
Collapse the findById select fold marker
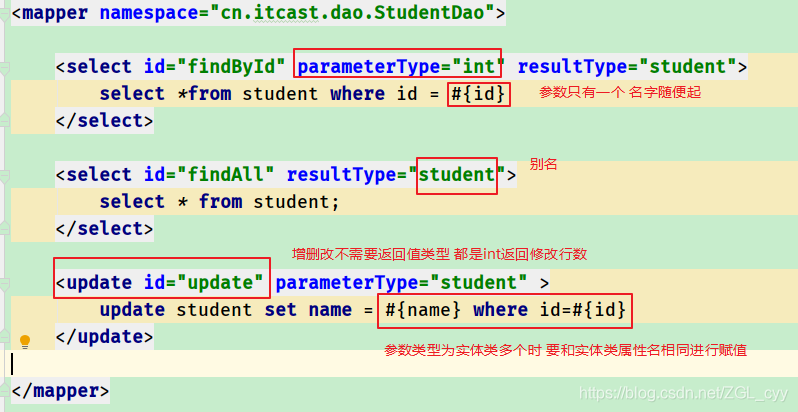(4, 67)
